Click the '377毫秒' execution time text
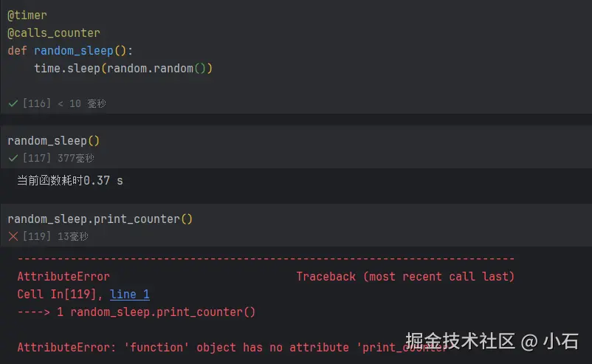Viewport: 592px width, 364px height. [x=76, y=158]
